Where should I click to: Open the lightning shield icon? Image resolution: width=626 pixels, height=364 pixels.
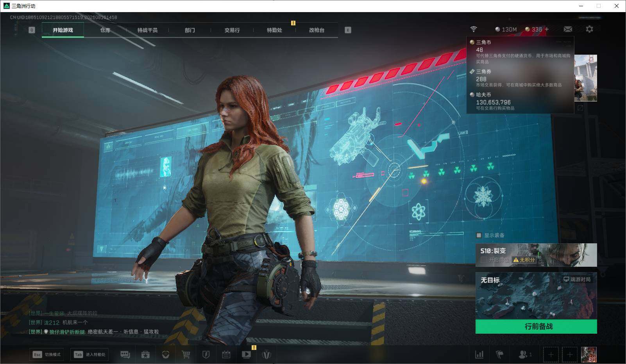[206, 355]
